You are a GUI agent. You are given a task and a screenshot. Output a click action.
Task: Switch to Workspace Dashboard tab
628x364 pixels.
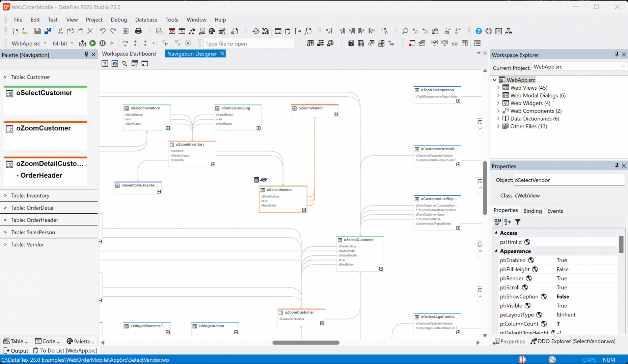point(129,54)
